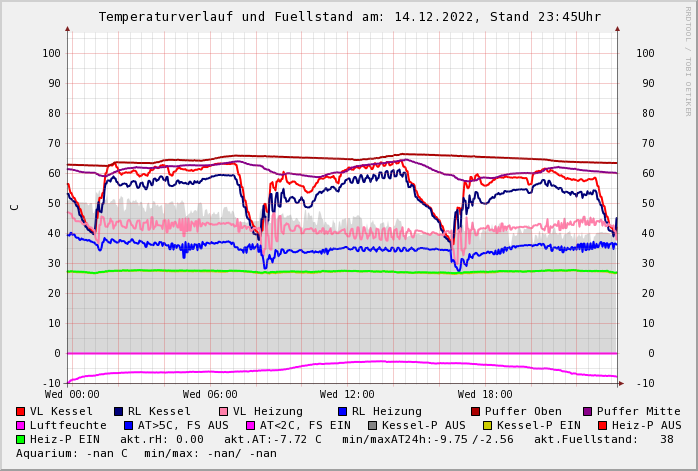Click the 'AT>5C, FS AUS' legend swatch
Viewport: 698px width, 471px height.
(128, 425)
